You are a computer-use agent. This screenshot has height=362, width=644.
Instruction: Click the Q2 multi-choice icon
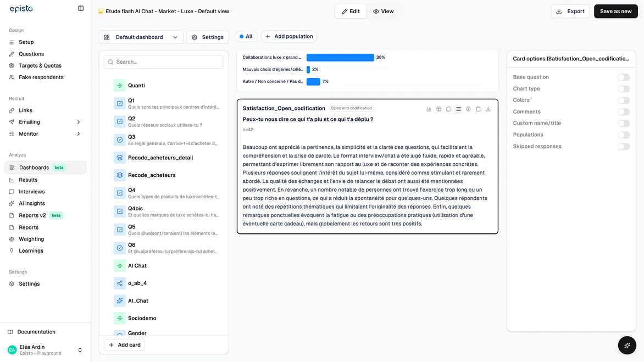[x=120, y=121]
